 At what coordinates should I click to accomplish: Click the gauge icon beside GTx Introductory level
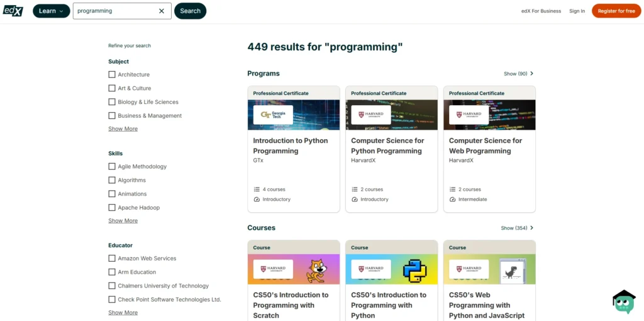(257, 200)
